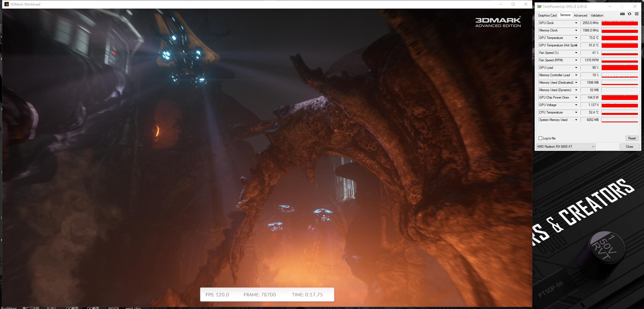Image resolution: width=644 pixels, height=309 pixels.
Task: Click the CPU Temperature value 52.4 °C
Action: click(590, 112)
